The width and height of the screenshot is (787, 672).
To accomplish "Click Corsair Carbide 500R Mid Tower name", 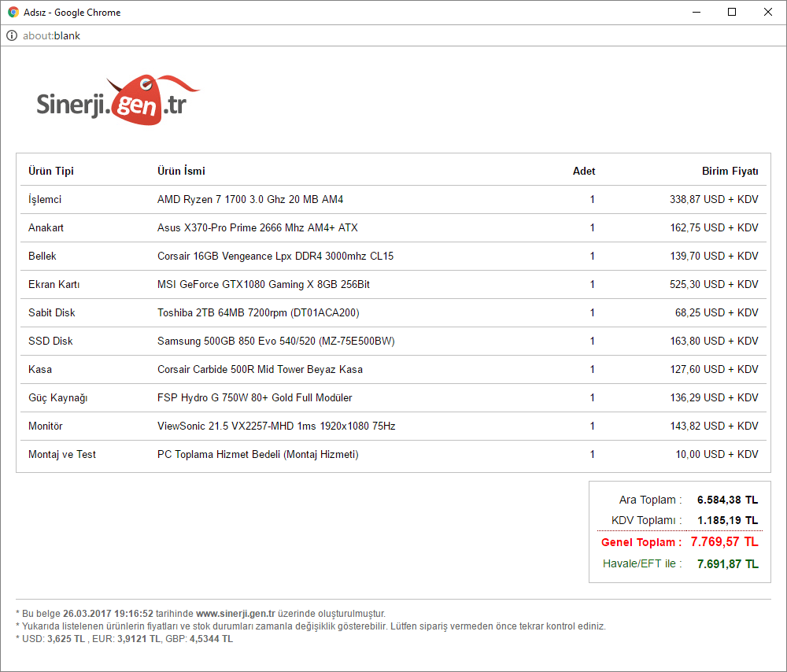I will tap(260, 369).
